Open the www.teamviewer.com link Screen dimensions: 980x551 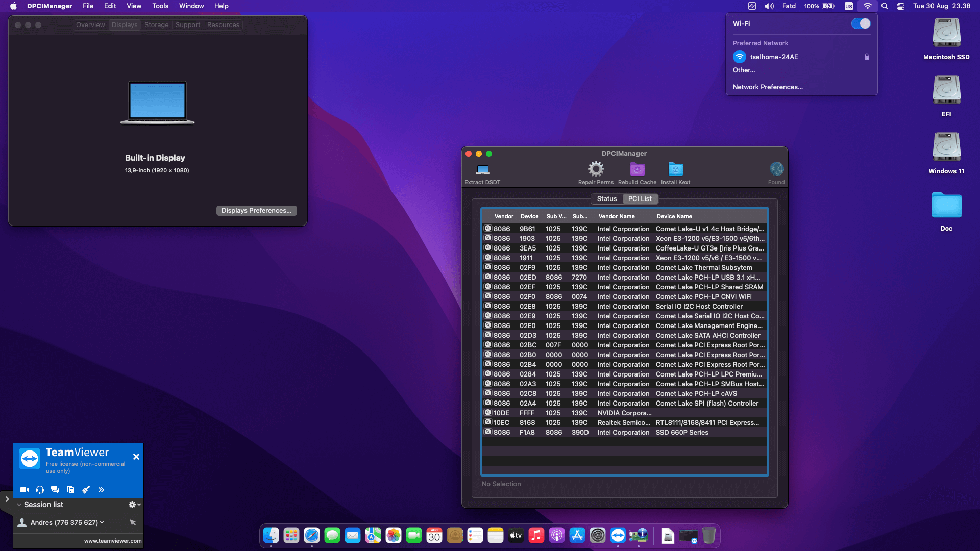click(x=112, y=540)
